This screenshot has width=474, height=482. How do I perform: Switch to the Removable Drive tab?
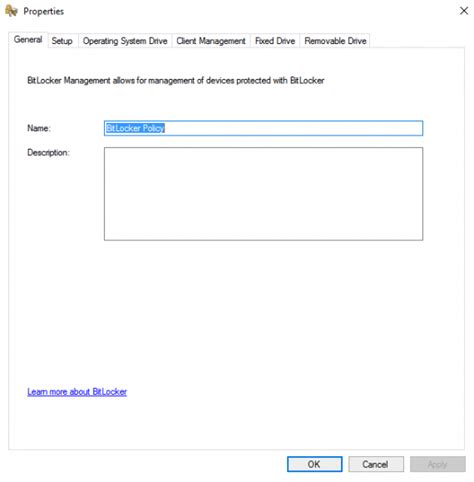pos(335,41)
